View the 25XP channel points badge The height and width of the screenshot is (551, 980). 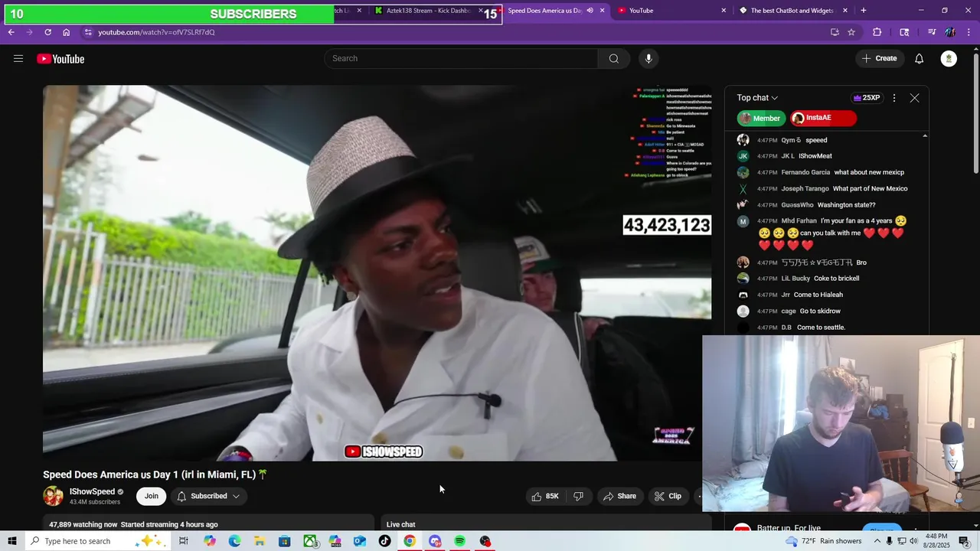[x=866, y=98]
